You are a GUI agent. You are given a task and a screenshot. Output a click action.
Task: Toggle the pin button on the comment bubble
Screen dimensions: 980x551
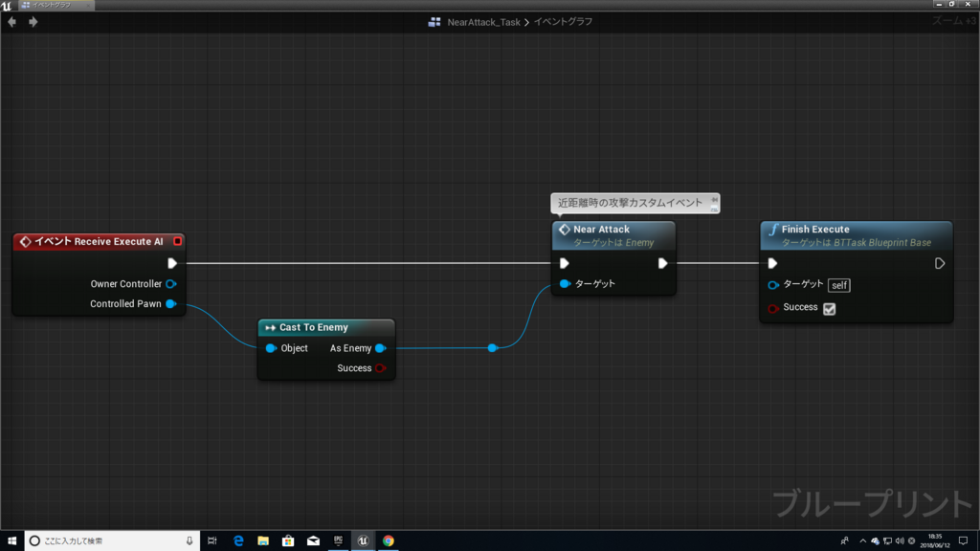[714, 200]
